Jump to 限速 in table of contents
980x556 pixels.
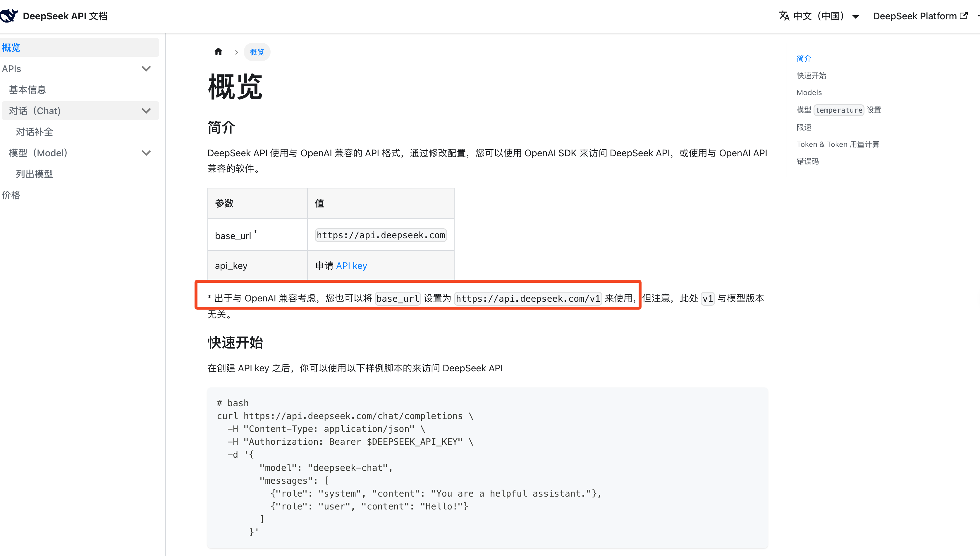click(x=804, y=127)
